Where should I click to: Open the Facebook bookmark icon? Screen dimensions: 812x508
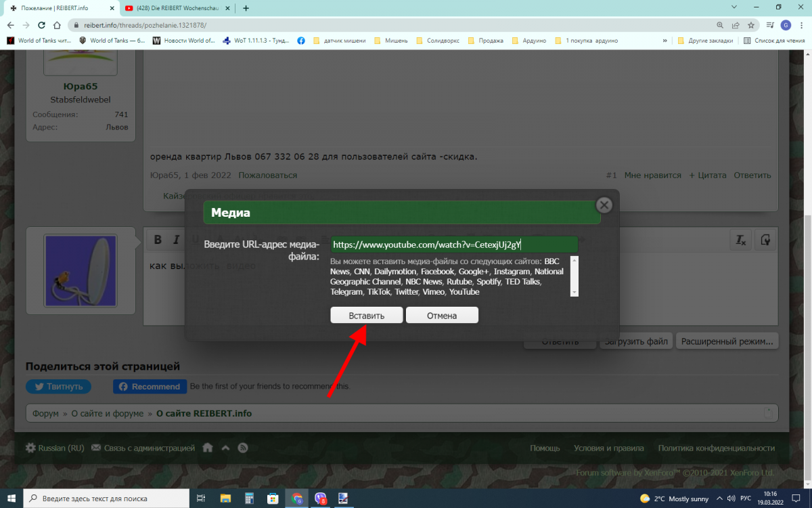(x=301, y=41)
